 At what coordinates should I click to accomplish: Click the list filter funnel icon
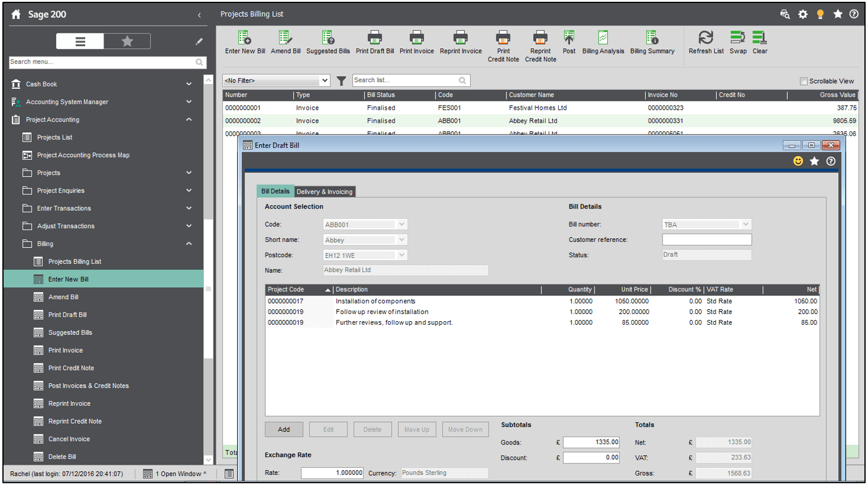click(341, 80)
